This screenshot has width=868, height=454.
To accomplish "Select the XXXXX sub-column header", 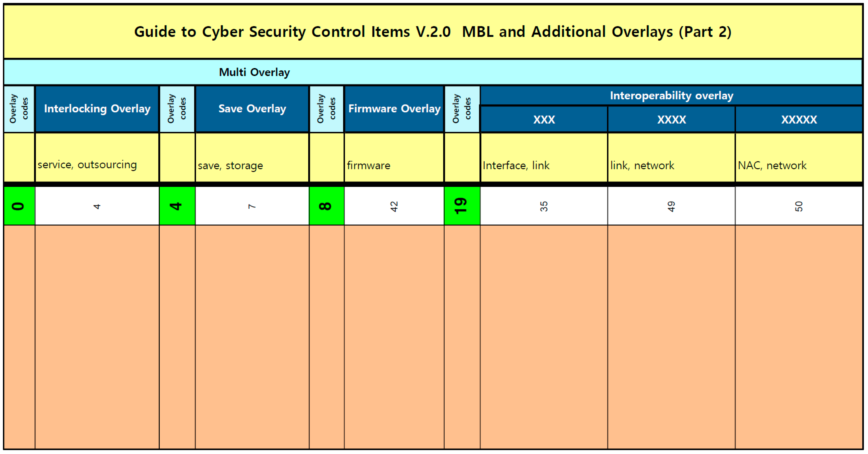I will click(798, 119).
